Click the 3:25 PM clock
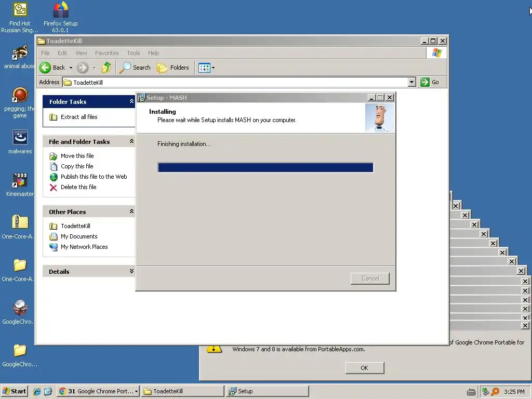Image resolution: width=532 pixels, height=399 pixels. point(514,392)
